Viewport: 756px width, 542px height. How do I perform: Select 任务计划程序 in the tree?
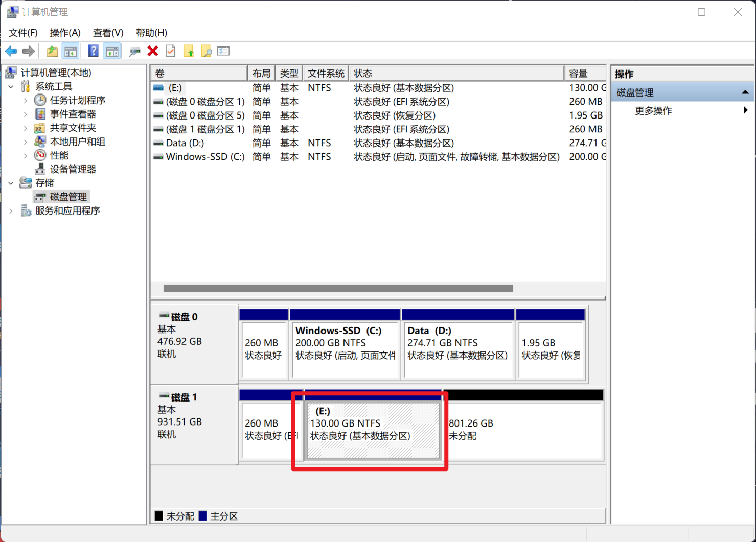click(77, 100)
